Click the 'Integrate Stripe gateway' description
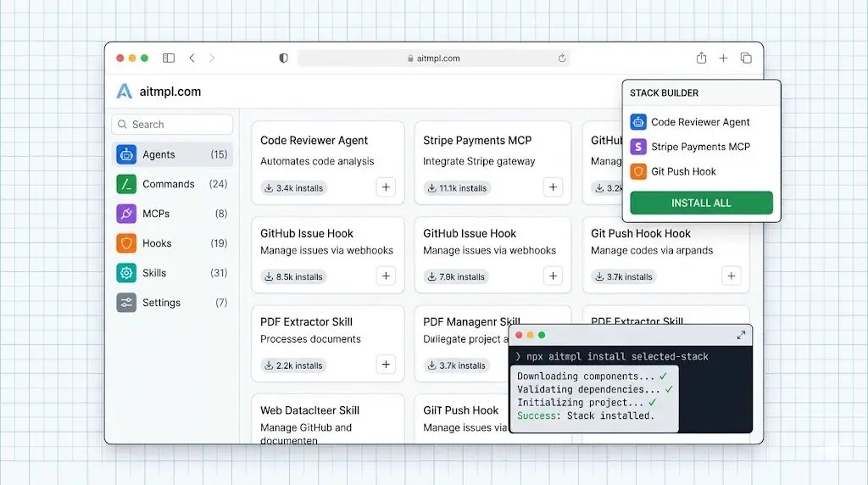This screenshot has height=485, width=868. tap(479, 161)
